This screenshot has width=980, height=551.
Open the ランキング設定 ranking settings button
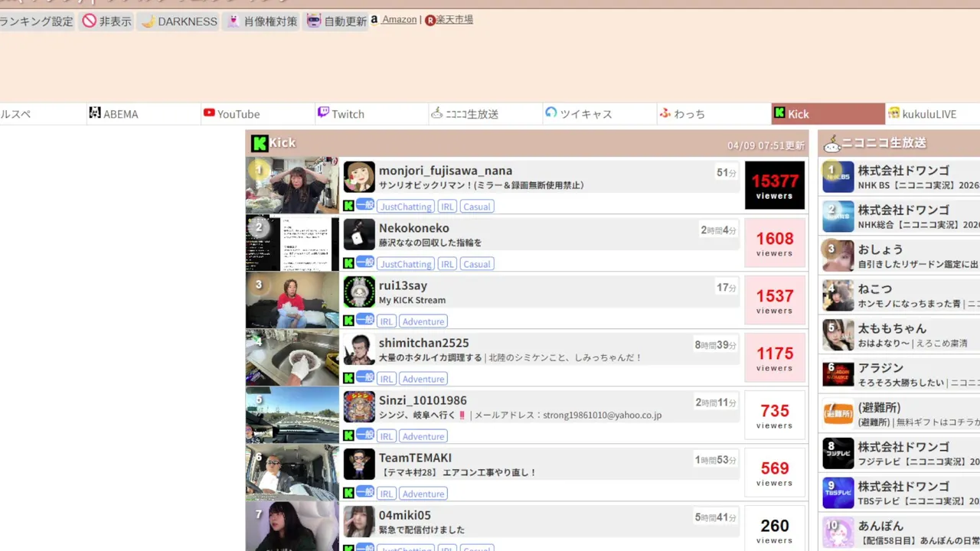37,21
